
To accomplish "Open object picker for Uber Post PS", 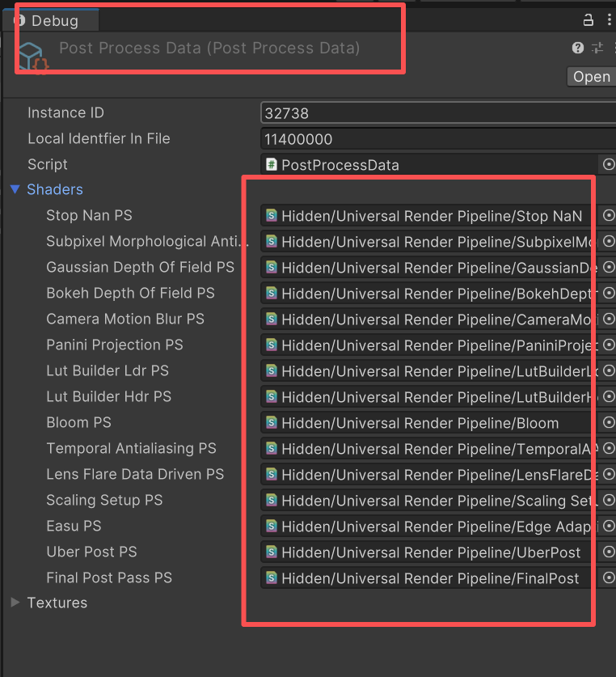I will (x=608, y=552).
